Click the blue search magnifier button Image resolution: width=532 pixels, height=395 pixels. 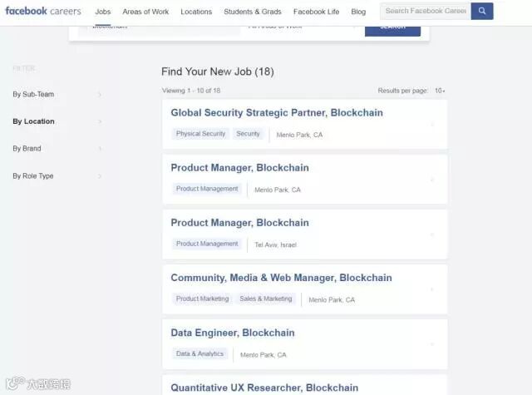pos(482,11)
